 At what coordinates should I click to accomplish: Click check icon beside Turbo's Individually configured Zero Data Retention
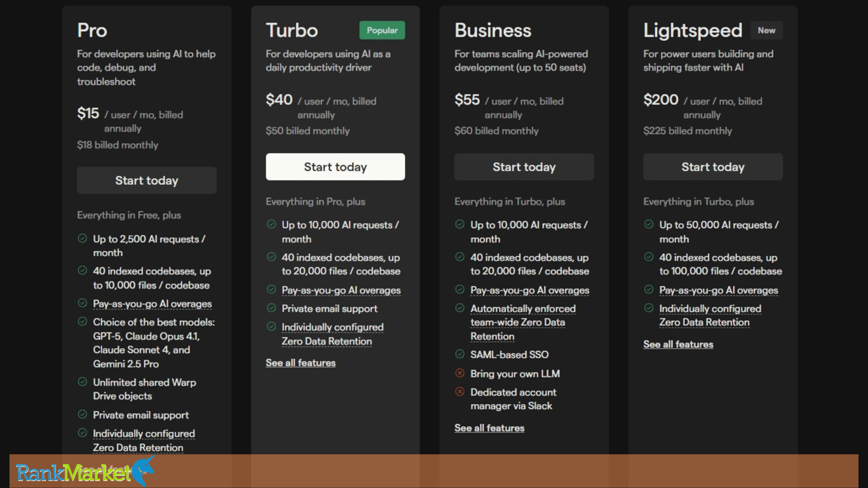271,327
